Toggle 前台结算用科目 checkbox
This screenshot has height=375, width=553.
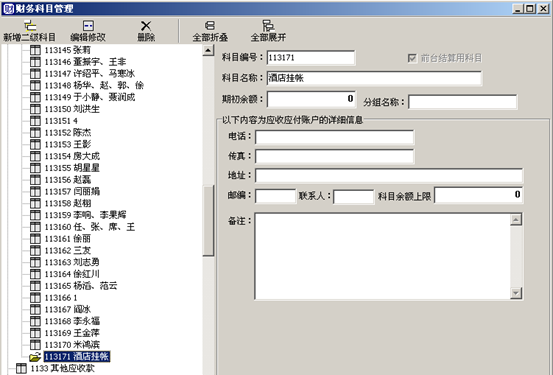(412, 58)
